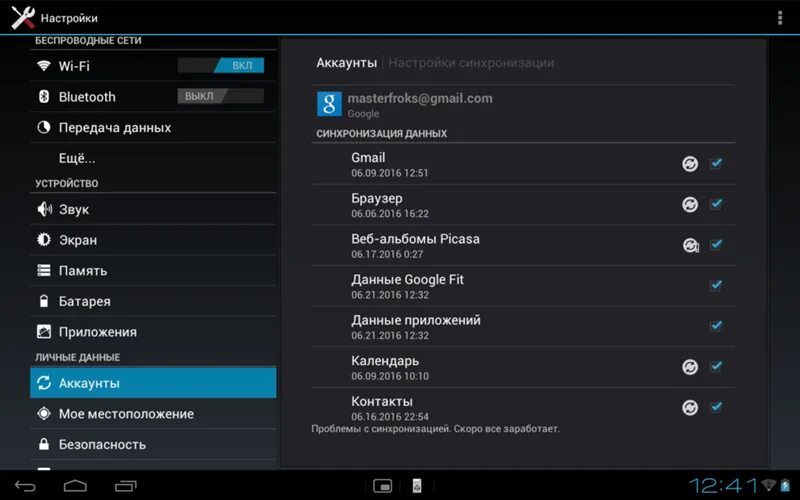Screen dimensions: 800x500
Task: Tap the clock showing 12:41
Action: click(x=723, y=486)
